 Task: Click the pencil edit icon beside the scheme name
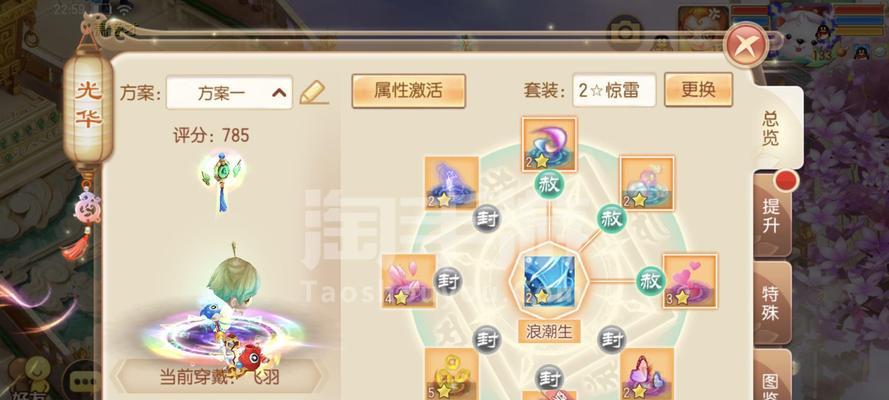[313, 92]
